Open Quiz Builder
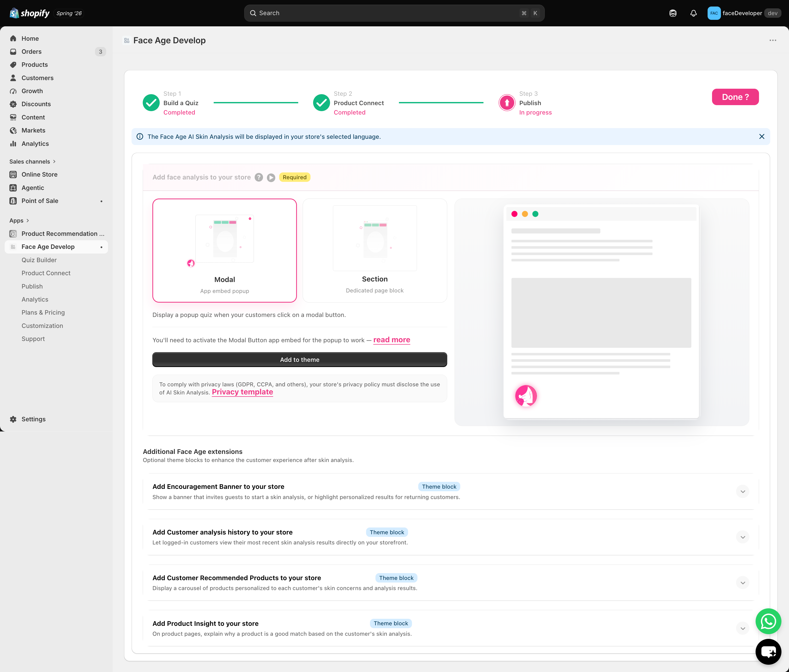The height and width of the screenshot is (672, 789). 39,260
